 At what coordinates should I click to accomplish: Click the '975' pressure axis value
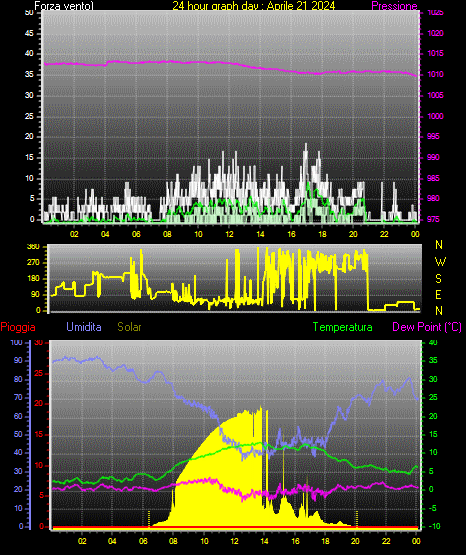click(x=433, y=219)
